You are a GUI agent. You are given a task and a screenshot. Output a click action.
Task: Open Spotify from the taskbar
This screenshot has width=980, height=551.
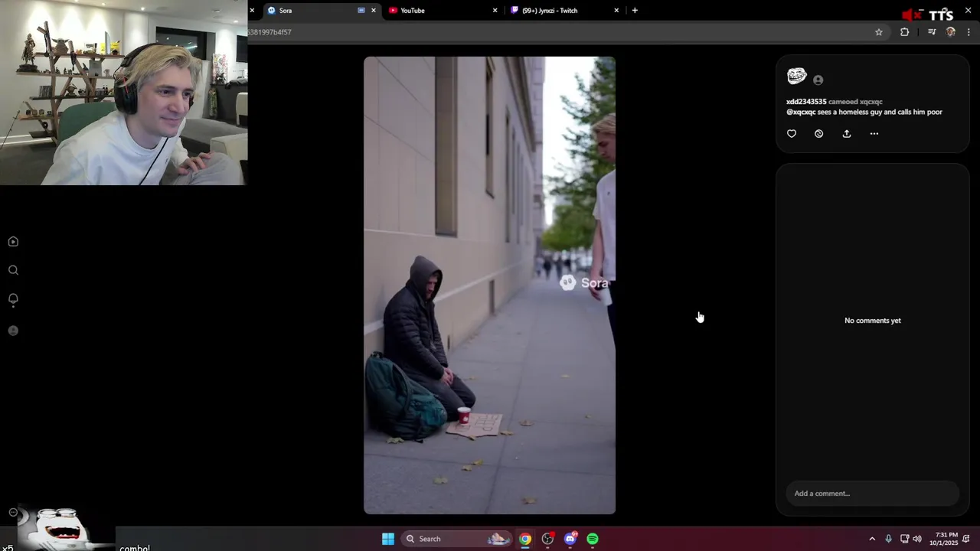pyautogui.click(x=593, y=539)
